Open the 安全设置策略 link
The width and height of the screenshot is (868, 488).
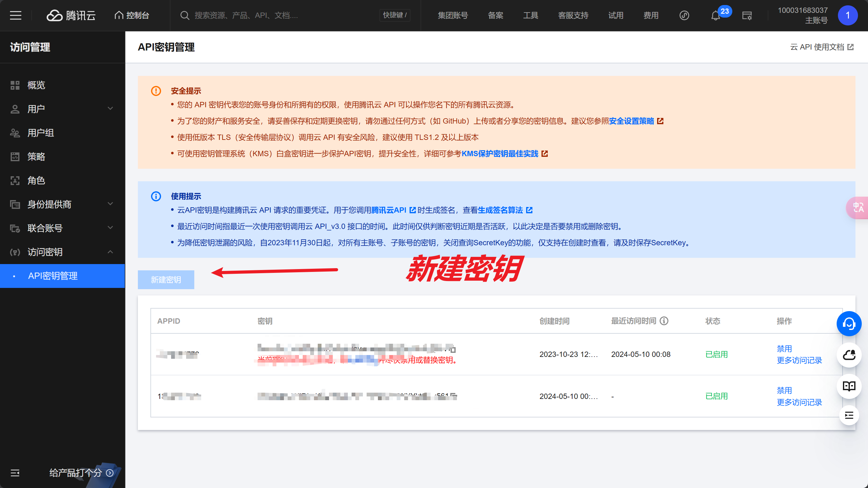(631, 121)
